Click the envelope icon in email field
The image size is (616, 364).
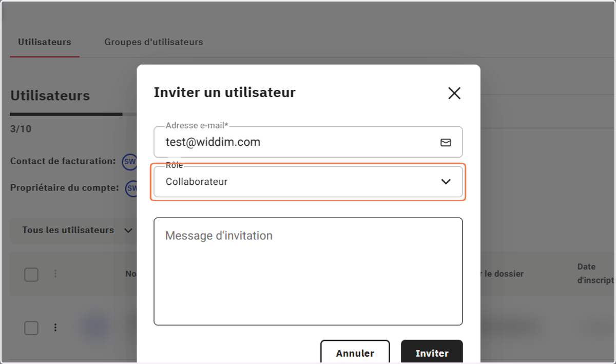coord(446,142)
